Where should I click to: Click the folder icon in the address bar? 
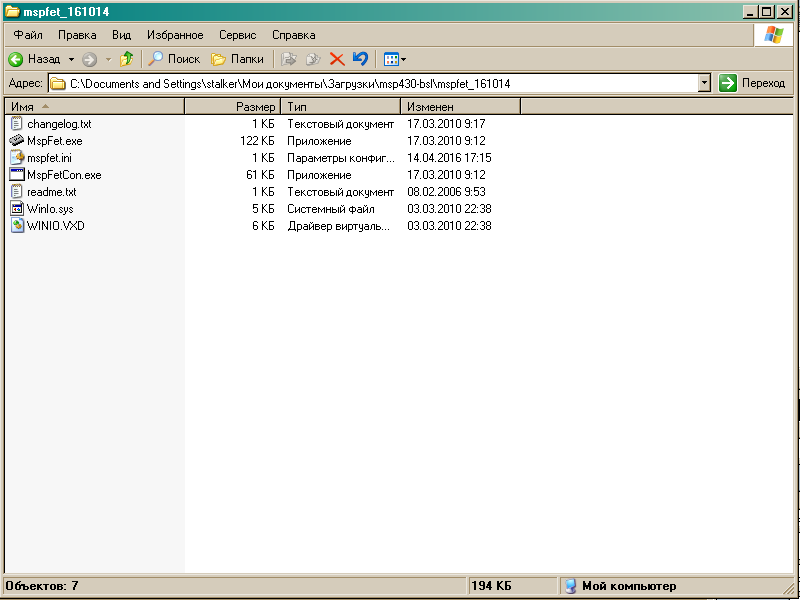point(58,83)
